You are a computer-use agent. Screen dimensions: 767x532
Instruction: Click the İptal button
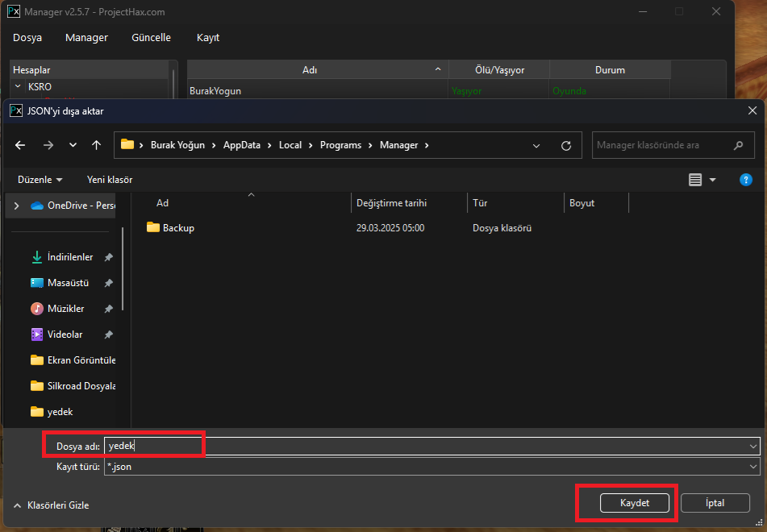point(715,503)
